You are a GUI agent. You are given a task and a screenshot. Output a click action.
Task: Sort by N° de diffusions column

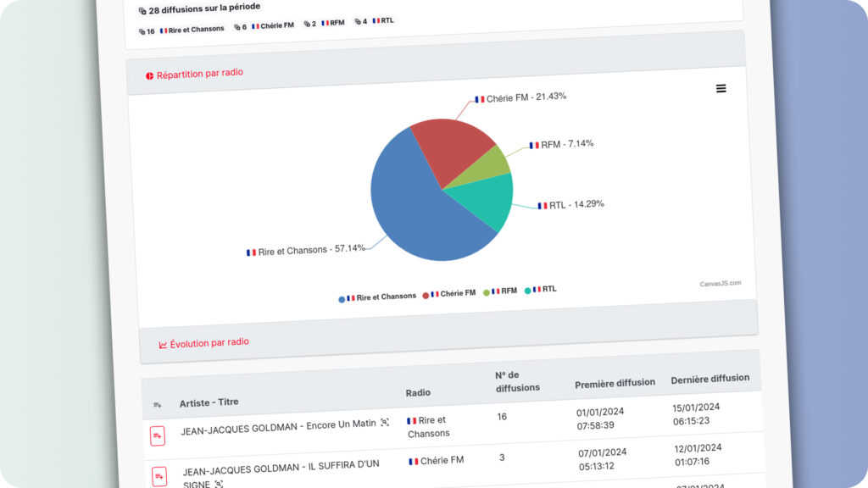tap(517, 382)
